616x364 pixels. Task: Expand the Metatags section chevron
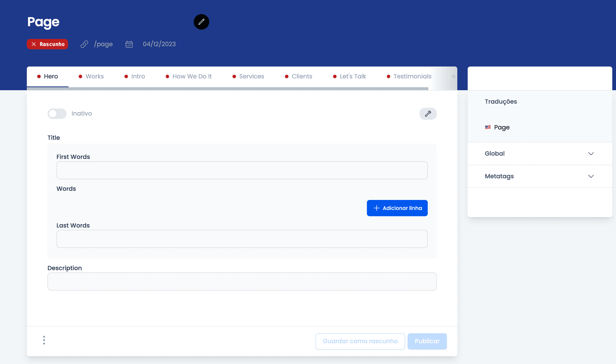[591, 176]
